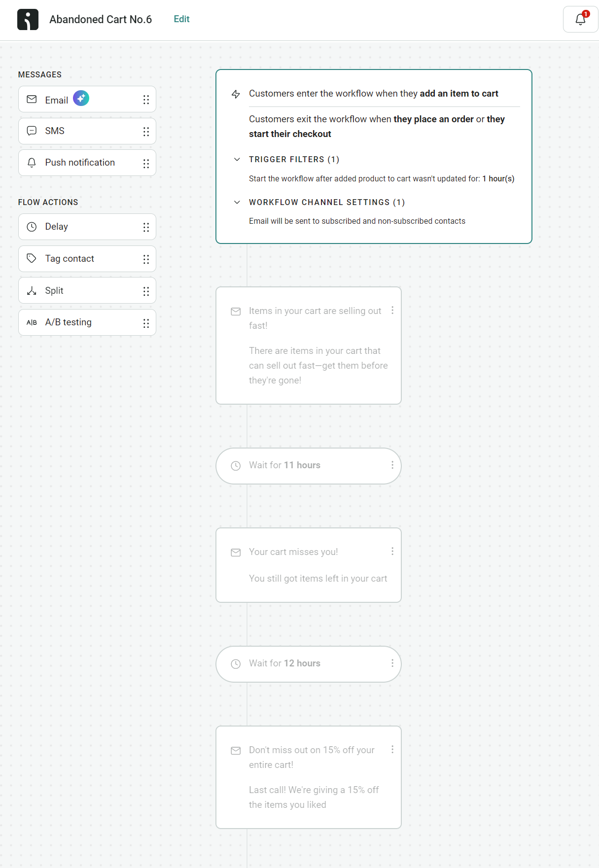
Task: Open the notification bell with badge
Action: tap(580, 20)
